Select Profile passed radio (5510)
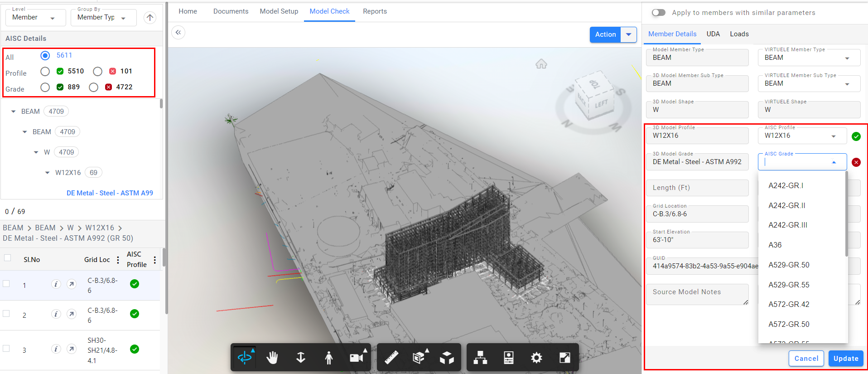Viewport: 868px width, 374px height. pyautogui.click(x=45, y=71)
